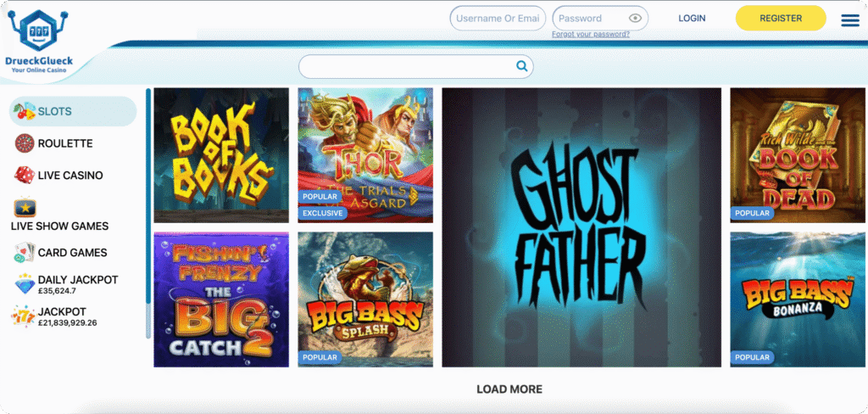Click the £35,624.7 daily jackpot amount
868x414 pixels.
click(x=57, y=290)
